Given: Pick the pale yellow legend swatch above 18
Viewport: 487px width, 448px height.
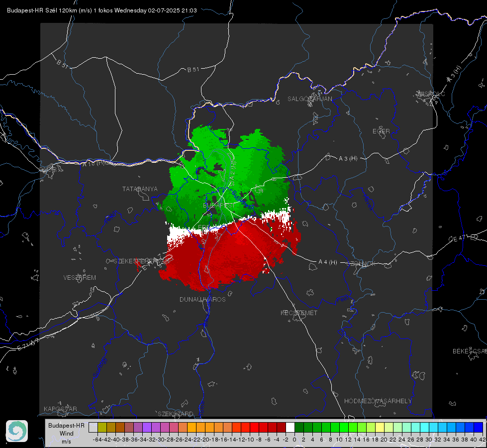Looking at the screenshot, I should 380,427.
